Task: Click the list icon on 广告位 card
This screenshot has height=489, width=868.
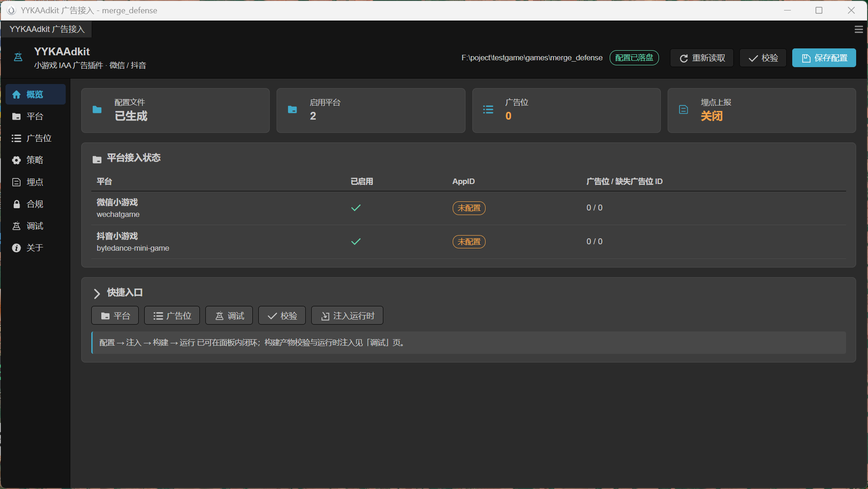Action: [x=488, y=110]
